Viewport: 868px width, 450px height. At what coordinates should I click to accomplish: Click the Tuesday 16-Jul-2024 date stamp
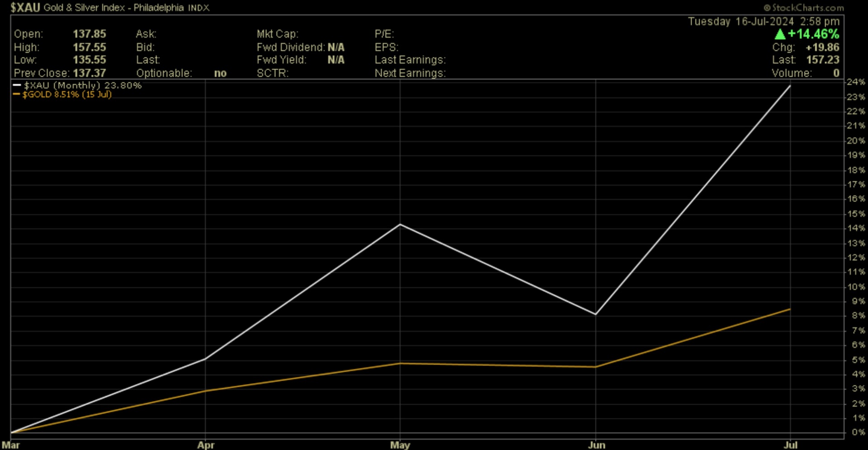[741, 22]
